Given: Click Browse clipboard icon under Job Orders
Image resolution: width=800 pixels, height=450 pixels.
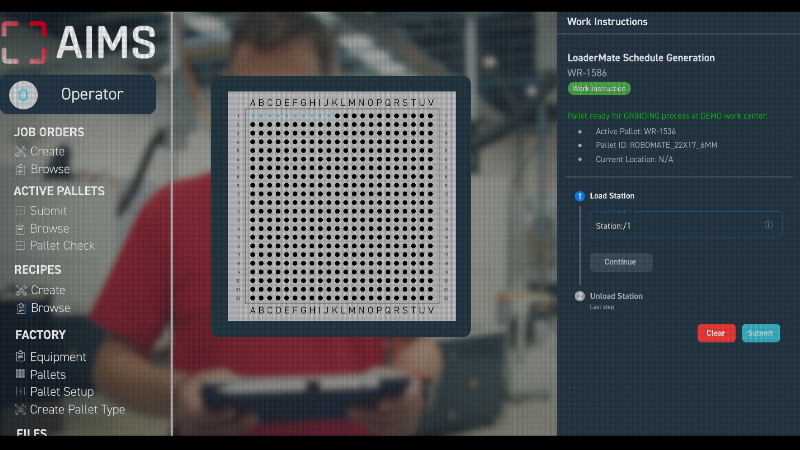Looking at the screenshot, I should click(20, 169).
